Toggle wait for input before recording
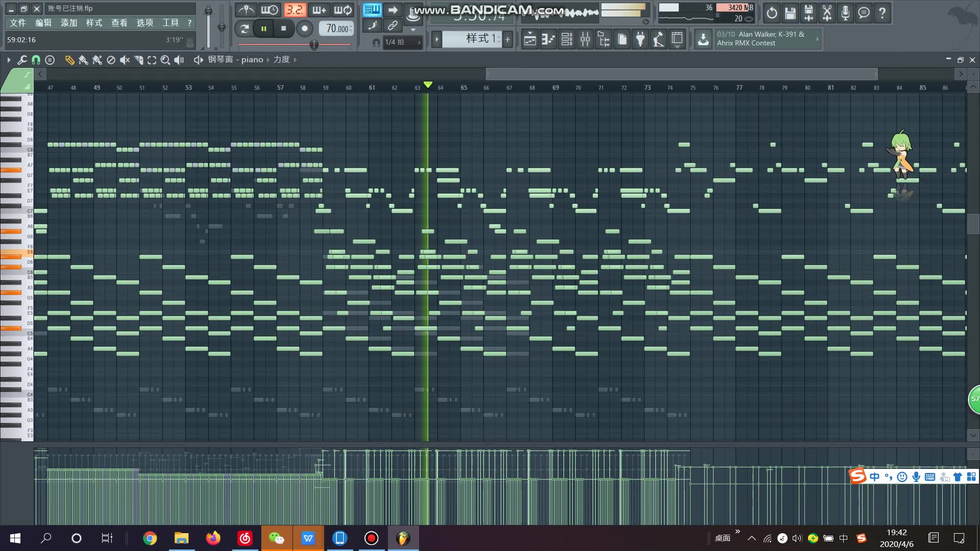This screenshot has height=551, width=980. pyautogui.click(x=269, y=10)
